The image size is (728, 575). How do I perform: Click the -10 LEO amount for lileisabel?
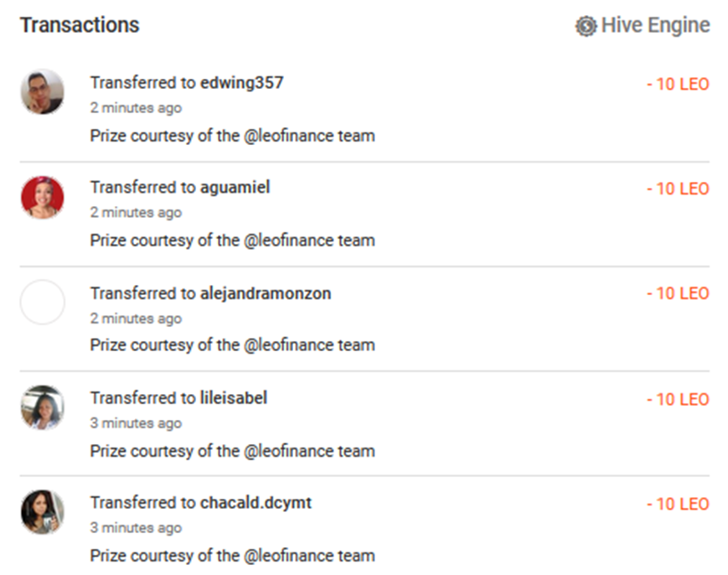coord(678,399)
